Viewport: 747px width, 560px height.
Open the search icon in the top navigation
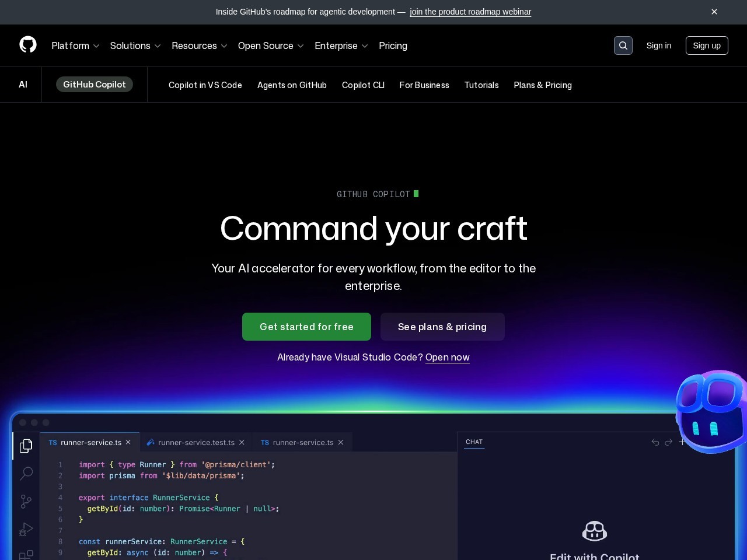point(623,45)
